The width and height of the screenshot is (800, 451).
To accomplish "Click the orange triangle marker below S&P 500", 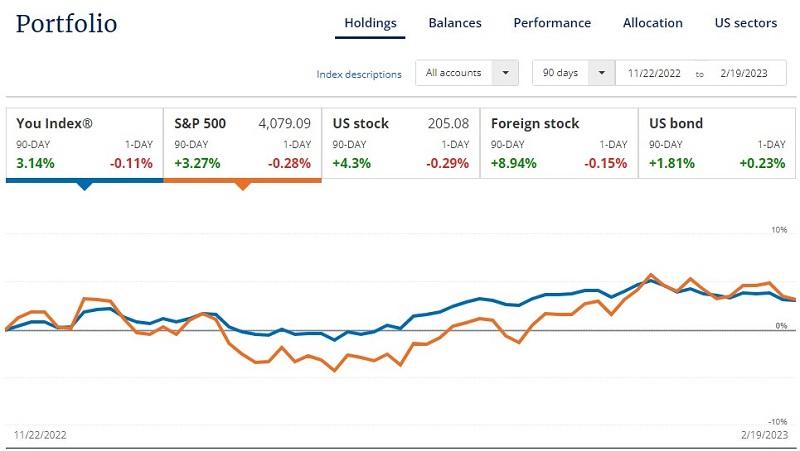I will click(x=242, y=186).
